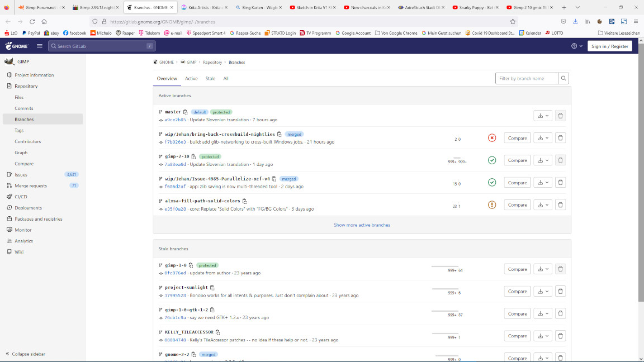
Task: Compare wip/Jehan/bring-back-crossbuild-nightlies branch
Action: pos(517,138)
